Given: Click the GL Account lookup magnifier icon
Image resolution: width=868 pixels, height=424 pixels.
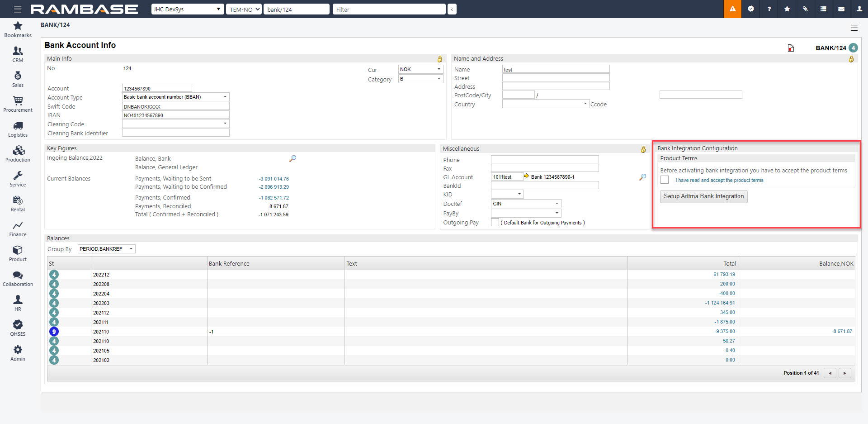Looking at the screenshot, I should (642, 177).
